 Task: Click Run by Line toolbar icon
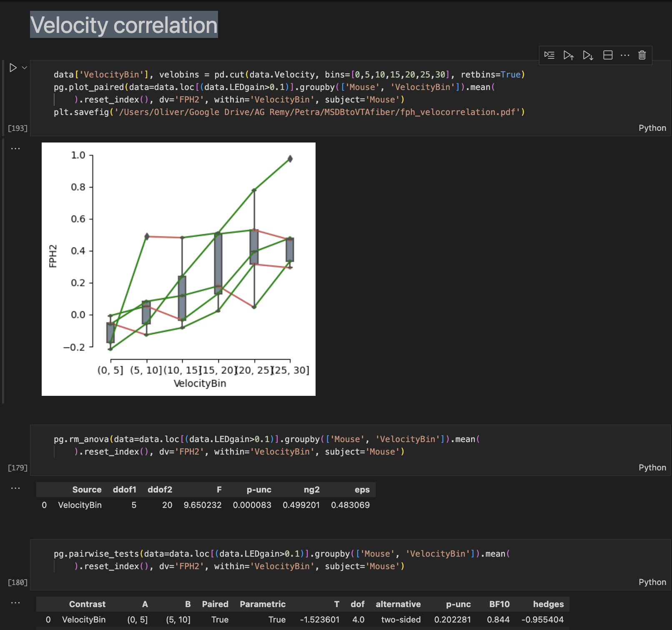[549, 55]
